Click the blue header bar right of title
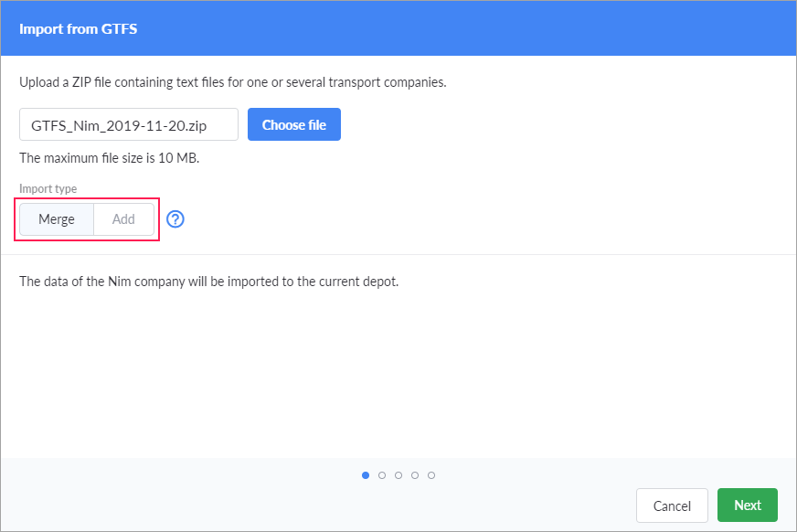Image resolution: width=797 pixels, height=532 pixels. 457,28
